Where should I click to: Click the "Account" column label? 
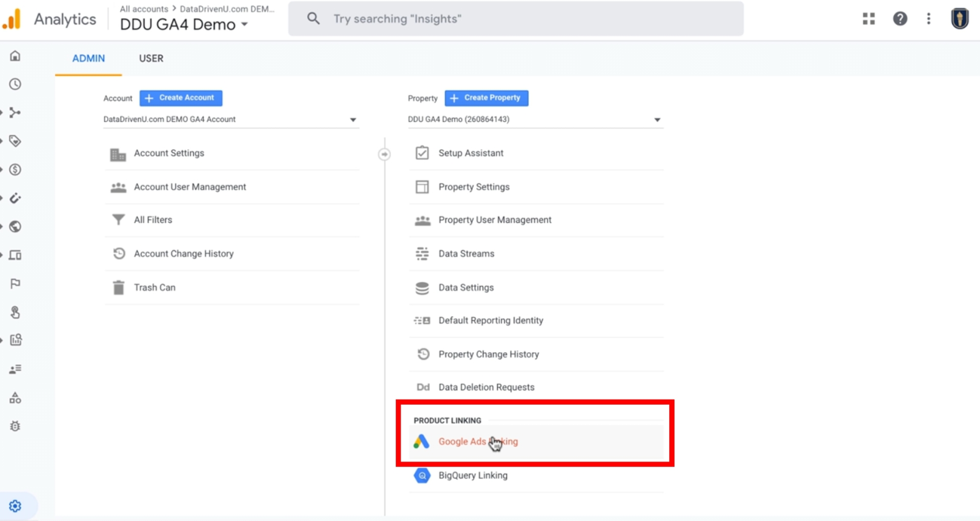click(118, 99)
